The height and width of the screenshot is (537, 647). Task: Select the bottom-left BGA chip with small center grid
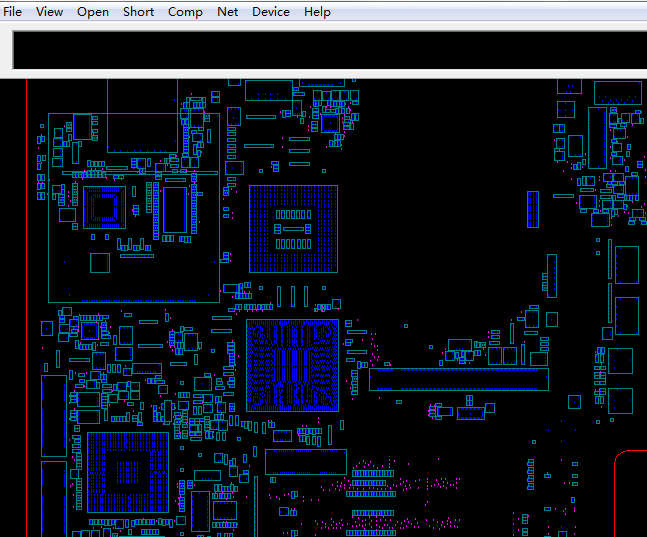(x=128, y=472)
